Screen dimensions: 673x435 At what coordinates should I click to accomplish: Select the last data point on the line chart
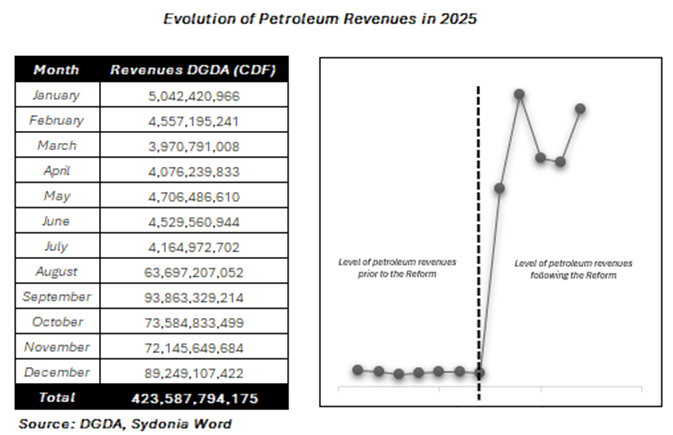580,108
